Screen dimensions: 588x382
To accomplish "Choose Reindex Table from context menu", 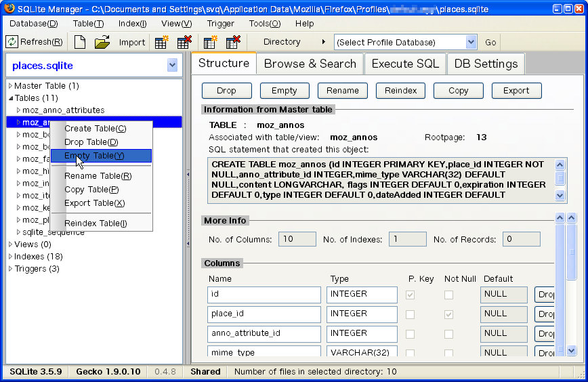I will [x=101, y=223].
